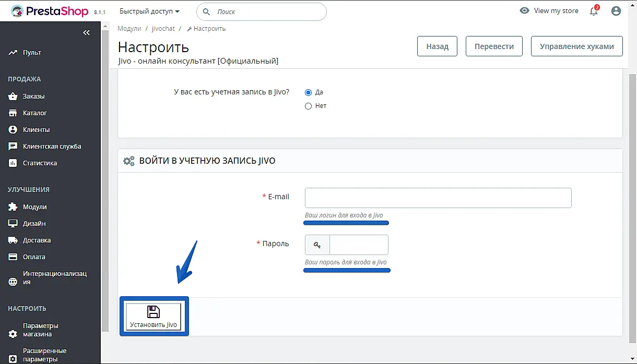Open the user profile avatar icon
637x364 pixels.
tap(616, 11)
